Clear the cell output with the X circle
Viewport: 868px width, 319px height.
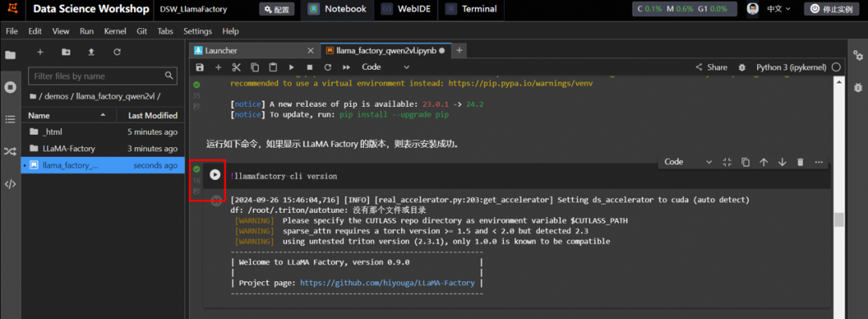point(216,201)
